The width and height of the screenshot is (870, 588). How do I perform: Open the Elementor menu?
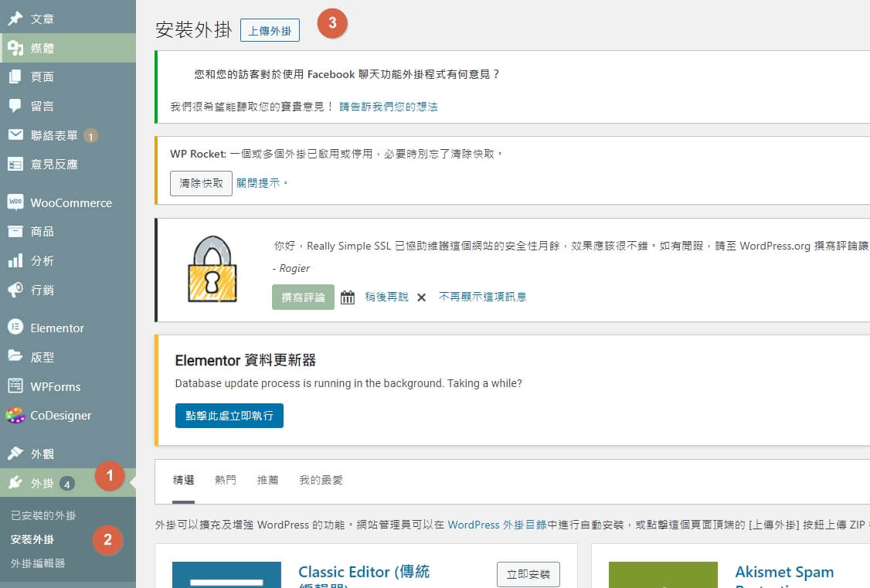click(68, 328)
